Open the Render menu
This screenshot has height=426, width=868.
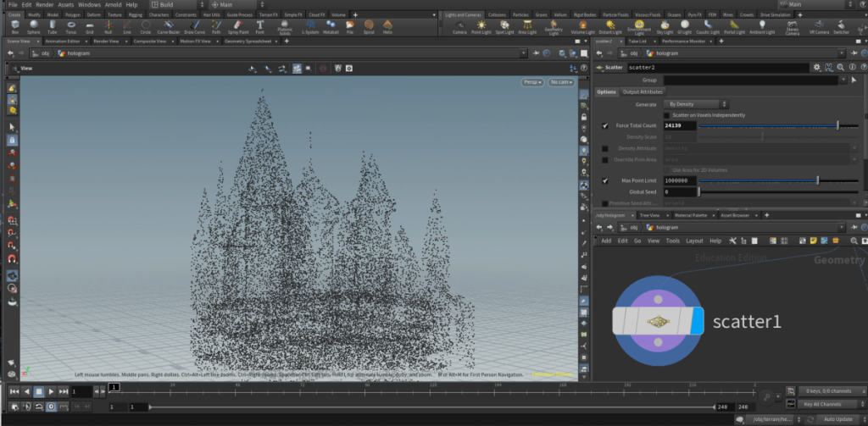pos(45,4)
